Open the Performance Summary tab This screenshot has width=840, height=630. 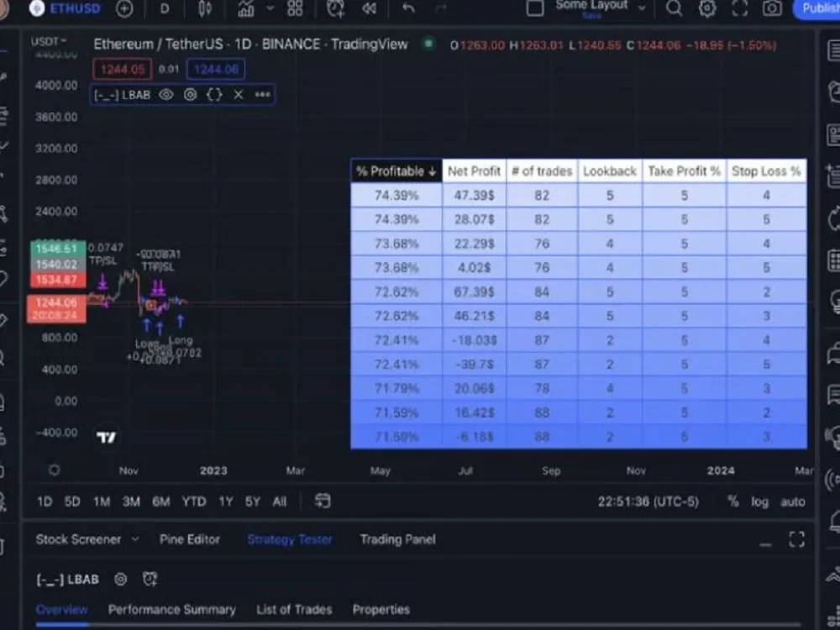point(172,610)
